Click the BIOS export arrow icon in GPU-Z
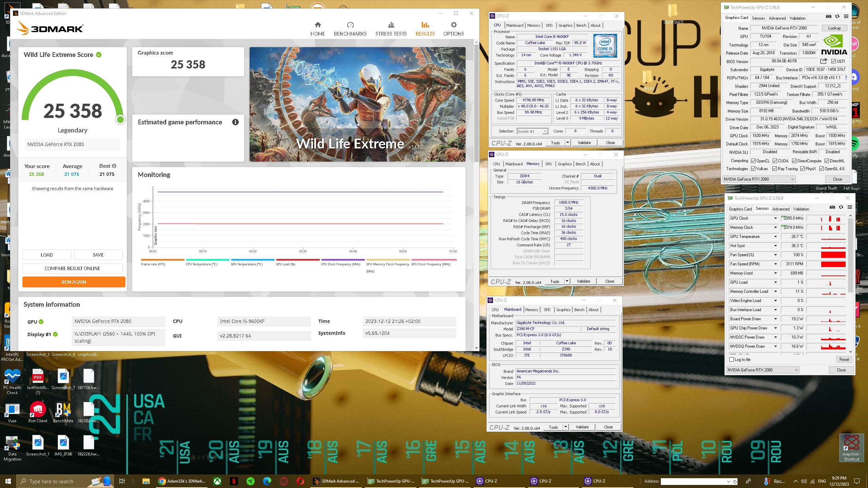This screenshot has height=488, width=868. tap(824, 61)
